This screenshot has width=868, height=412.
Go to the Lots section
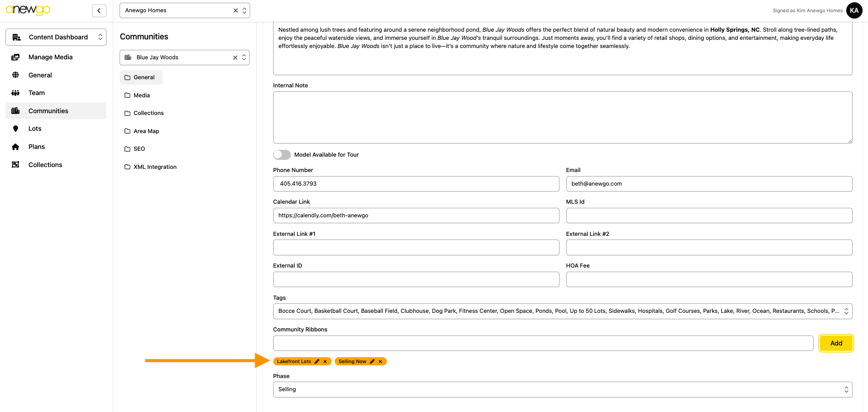[35, 129]
